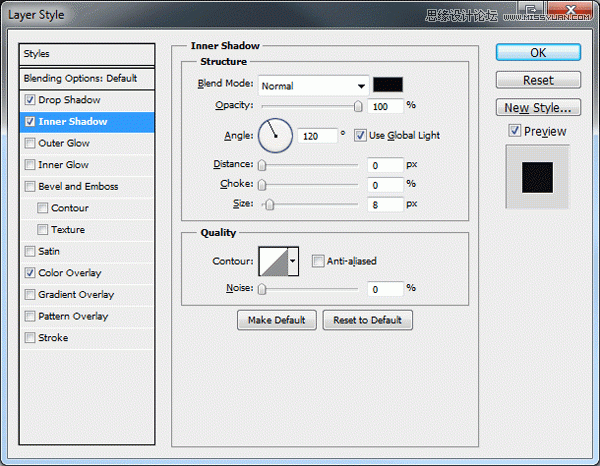Click the New Style button
The width and height of the screenshot is (600, 466).
pos(538,107)
